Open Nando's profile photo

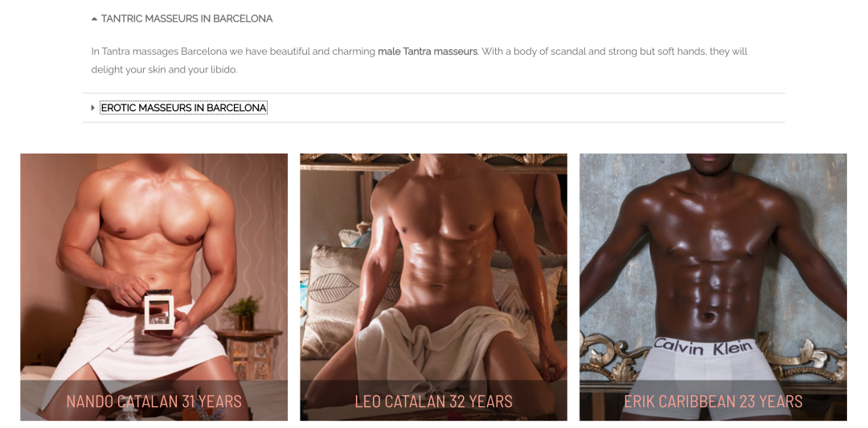[x=154, y=266]
